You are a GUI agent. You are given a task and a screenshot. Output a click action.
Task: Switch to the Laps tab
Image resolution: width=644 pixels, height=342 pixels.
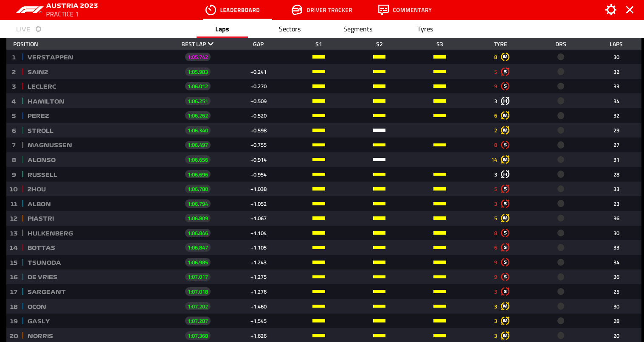[222, 29]
